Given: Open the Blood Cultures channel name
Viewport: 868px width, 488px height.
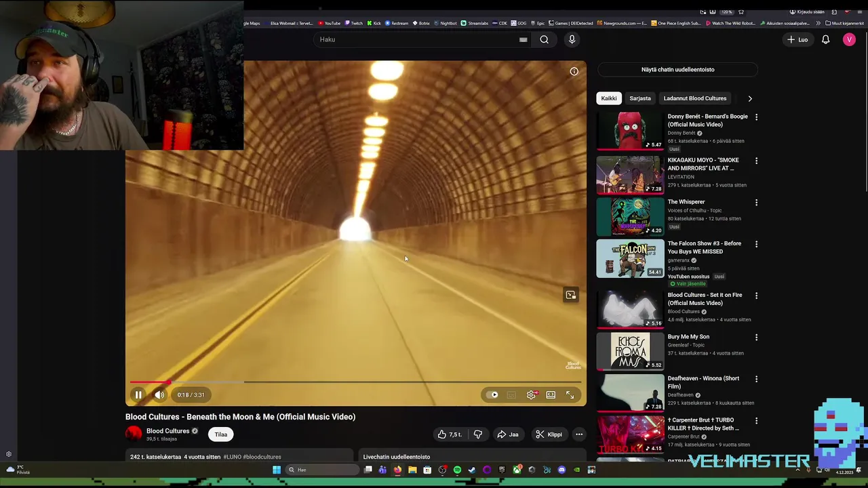Looking at the screenshot, I should pyautogui.click(x=167, y=431).
